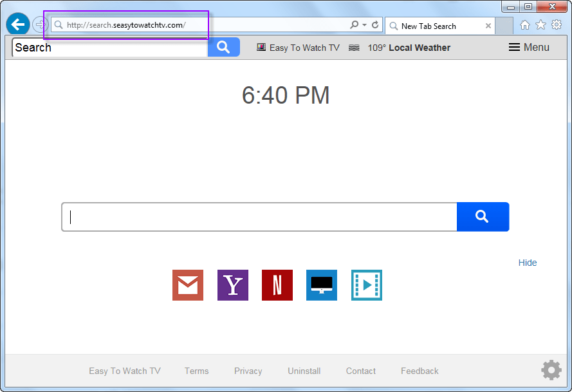
Task: Open the Contact footer link
Action: pyautogui.click(x=361, y=371)
